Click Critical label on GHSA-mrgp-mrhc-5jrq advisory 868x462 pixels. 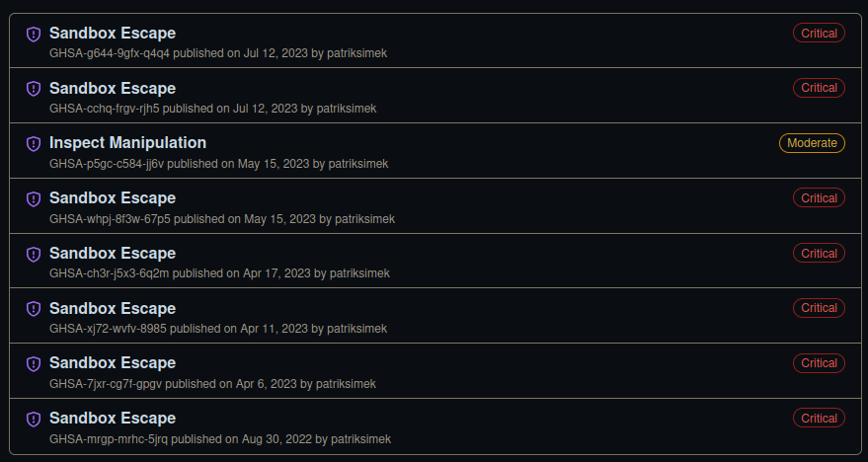819,418
